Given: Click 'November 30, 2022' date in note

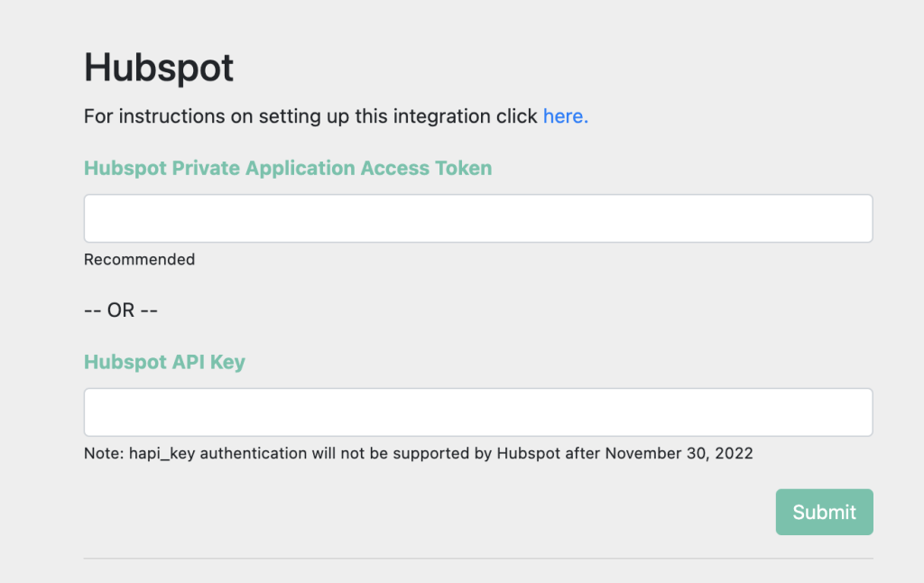Looking at the screenshot, I should point(679,453).
